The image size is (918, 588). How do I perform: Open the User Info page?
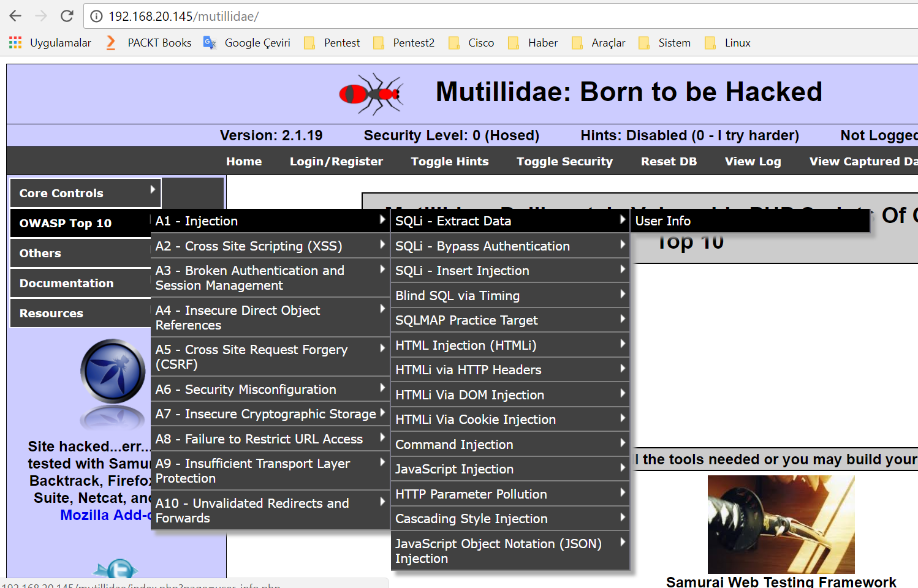750,221
